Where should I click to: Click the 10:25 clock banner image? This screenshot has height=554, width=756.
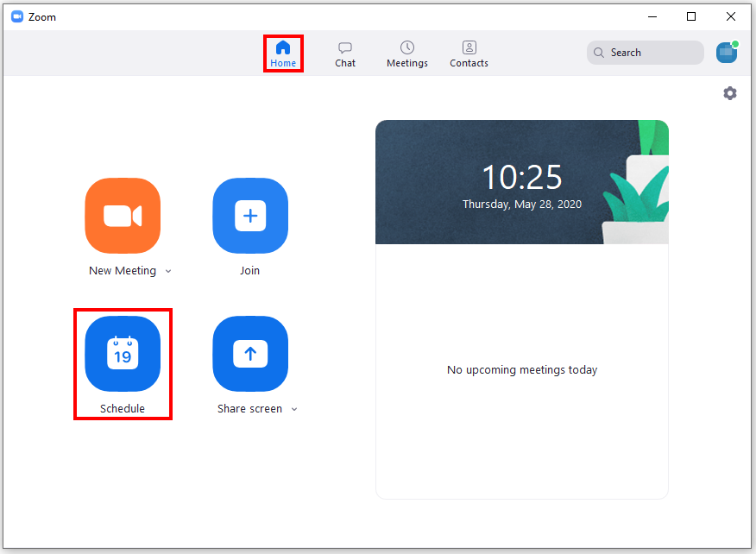(521, 182)
